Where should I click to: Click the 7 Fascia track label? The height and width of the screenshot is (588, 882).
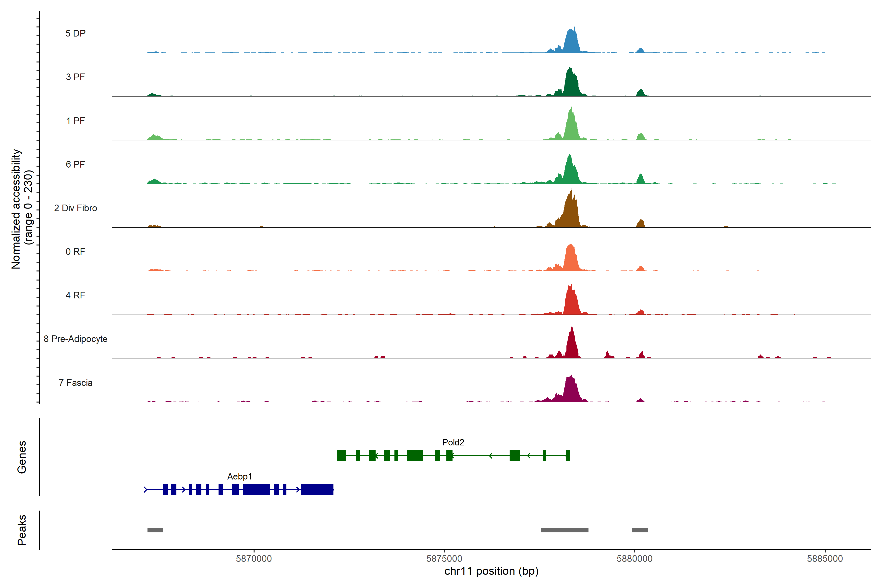point(75,383)
